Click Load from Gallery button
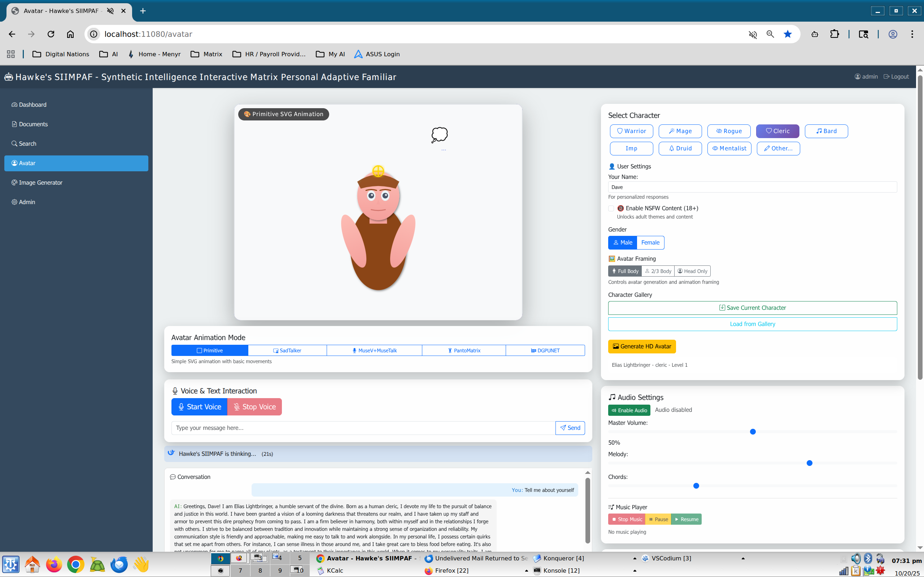 tap(752, 324)
